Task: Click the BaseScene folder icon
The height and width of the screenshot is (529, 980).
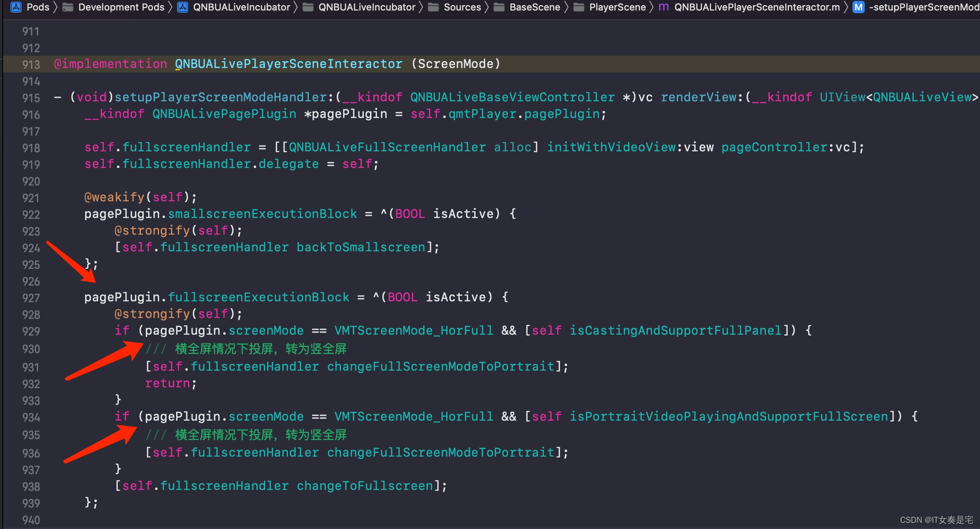Action: click(499, 7)
